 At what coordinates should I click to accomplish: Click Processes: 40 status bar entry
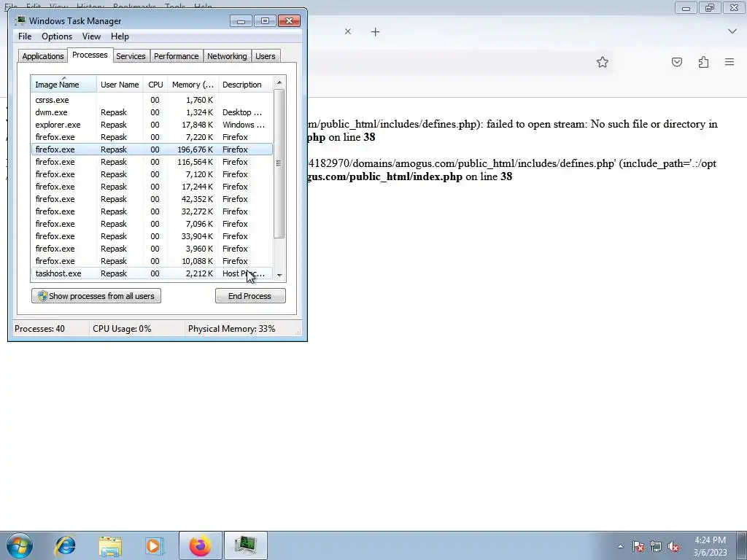pyautogui.click(x=39, y=329)
